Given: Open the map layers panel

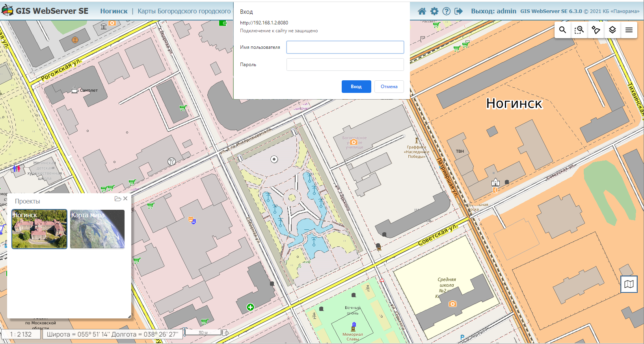Looking at the screenshot, I should click(612, 30).
